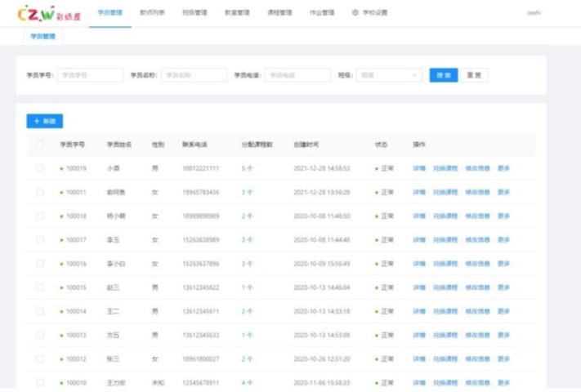Select the 学员管理 page tab below header
The height and width of the screenshot is (392, 581).
point(43,36)
